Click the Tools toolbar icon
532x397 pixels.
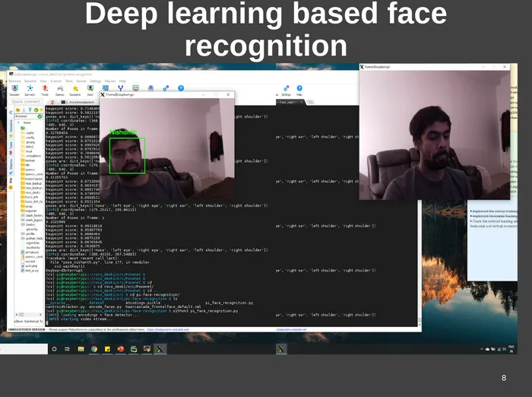pyautogui.click(x=45, y=90)
